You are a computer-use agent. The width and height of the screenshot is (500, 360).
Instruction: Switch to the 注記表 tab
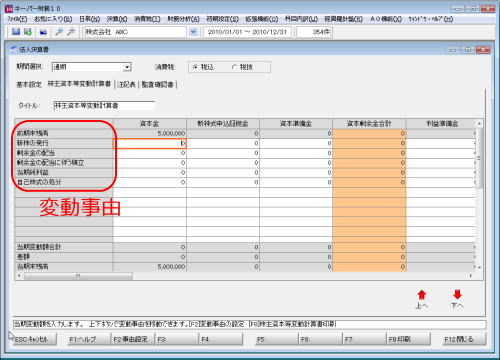click(126, 84)
